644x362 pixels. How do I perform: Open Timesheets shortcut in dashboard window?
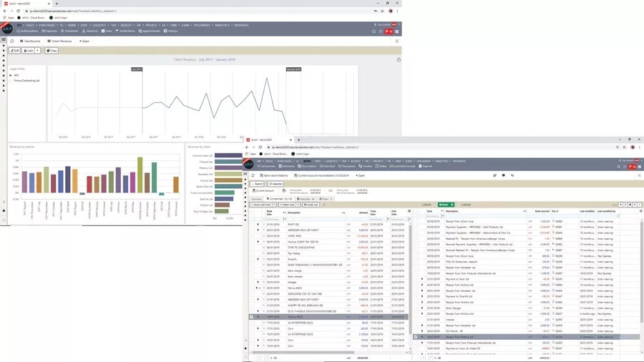click(69, 31)
